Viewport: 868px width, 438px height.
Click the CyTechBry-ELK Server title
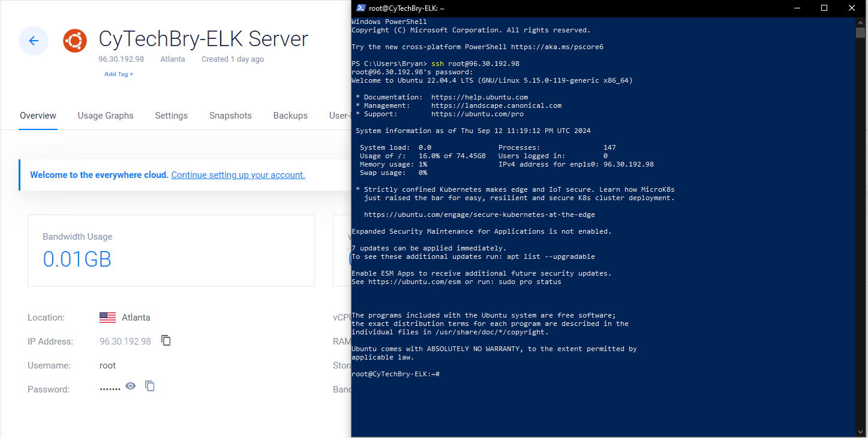coord(203,39)
